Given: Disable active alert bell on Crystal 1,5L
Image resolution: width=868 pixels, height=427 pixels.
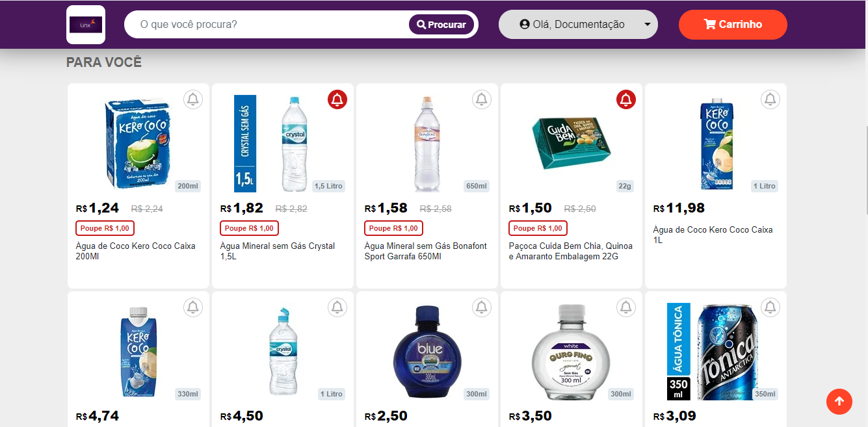Looking at the screenshot, I should click(x=337, y=99).
